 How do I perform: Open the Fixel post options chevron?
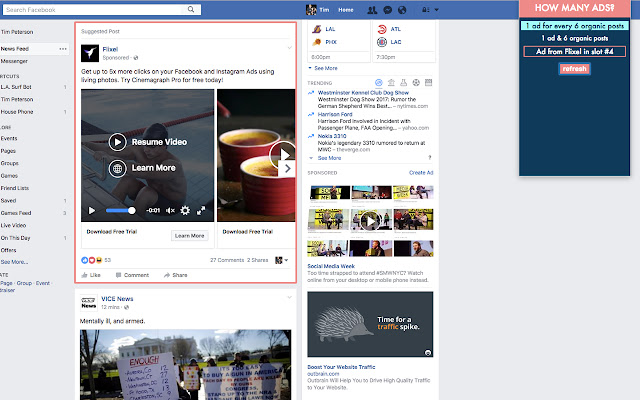290,48
